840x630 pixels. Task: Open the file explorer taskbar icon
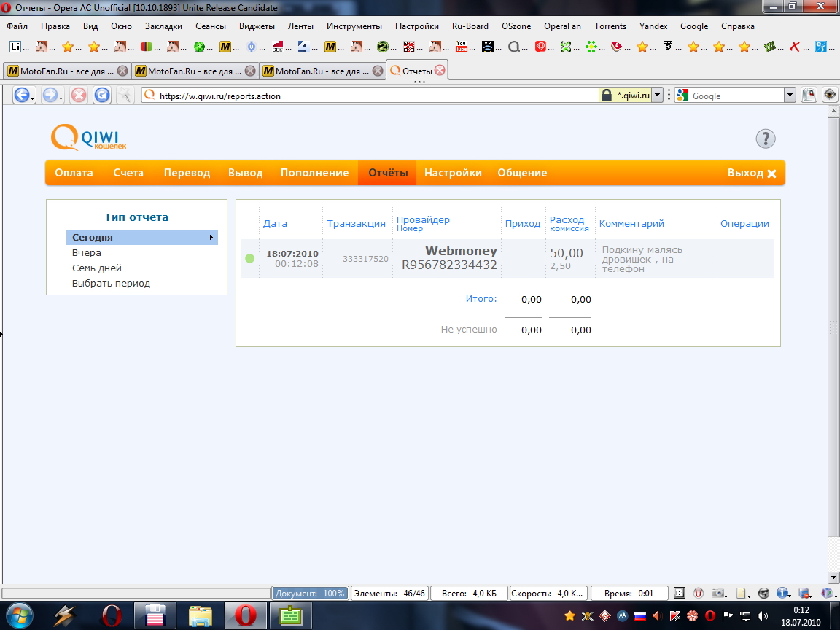200,615
